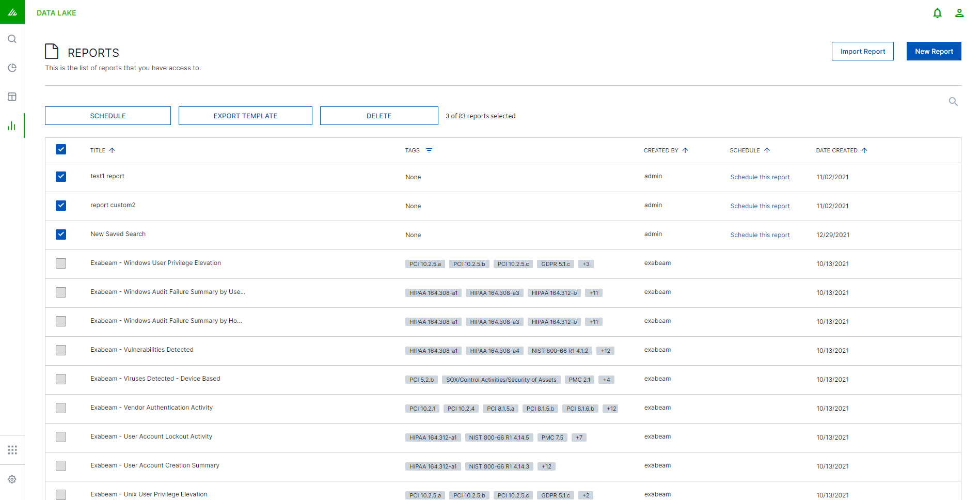Open the Exabeam - Vulnerabilities Detected report
The width and height of the screenshot is (980, 500).
click(142, 350)
